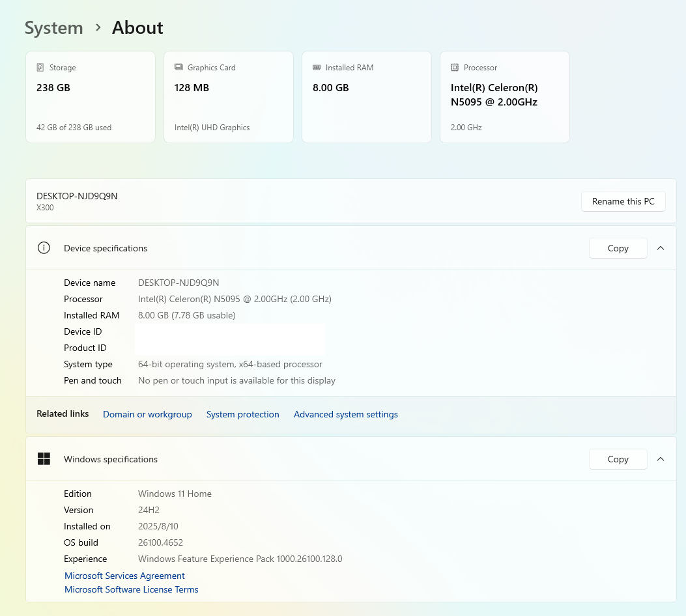Go back to System in breadcrumb

(x=54, y=28)
